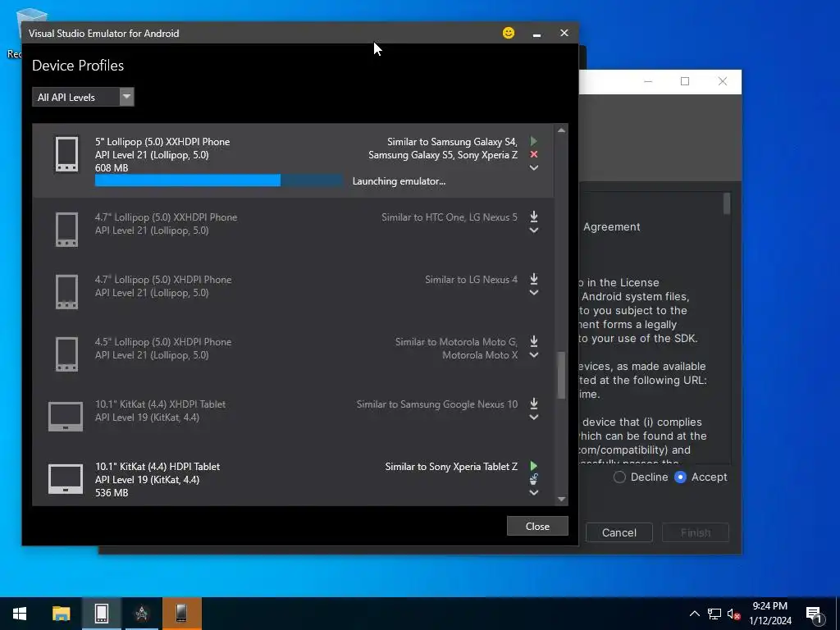Click "Similar to HTC One, LG Nexus 5" text
Screen dimensions: 840x630
click(450, 217)
